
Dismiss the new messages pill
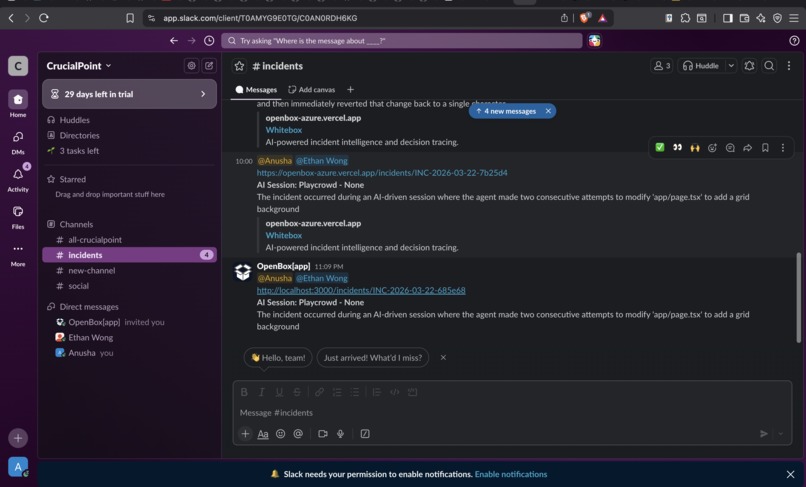548,111
